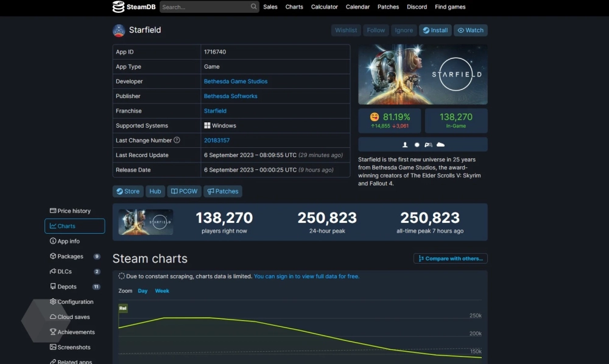Viewport: 609px width, 364px height.
Task: Click the SteamDB logo icon
Action: tap(119, 7)
